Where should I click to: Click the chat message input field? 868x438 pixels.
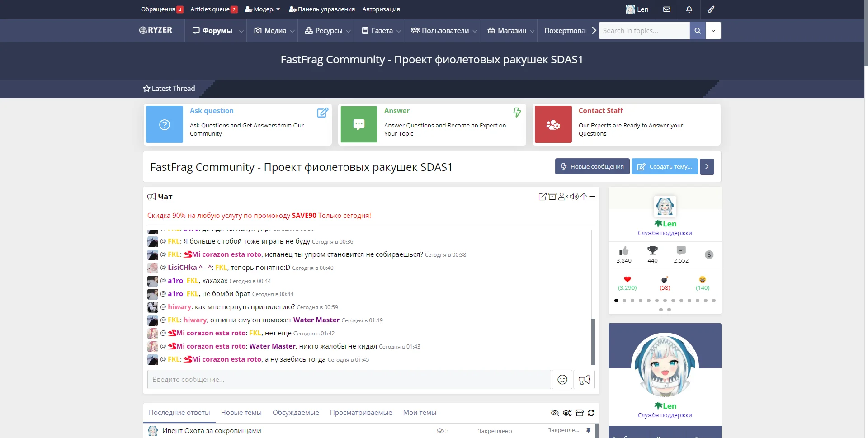[x=349, y=380]
